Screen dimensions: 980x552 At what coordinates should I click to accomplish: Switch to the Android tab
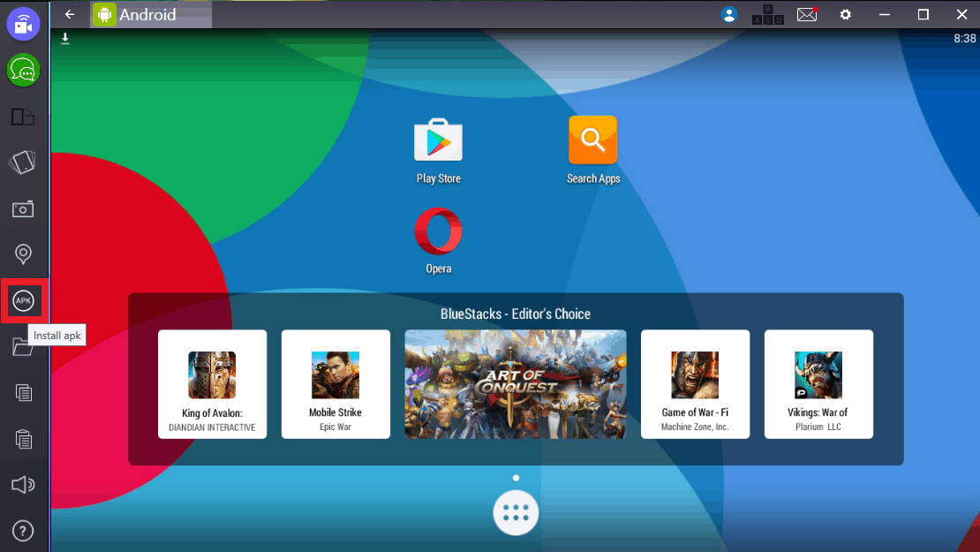click(151, 14)
